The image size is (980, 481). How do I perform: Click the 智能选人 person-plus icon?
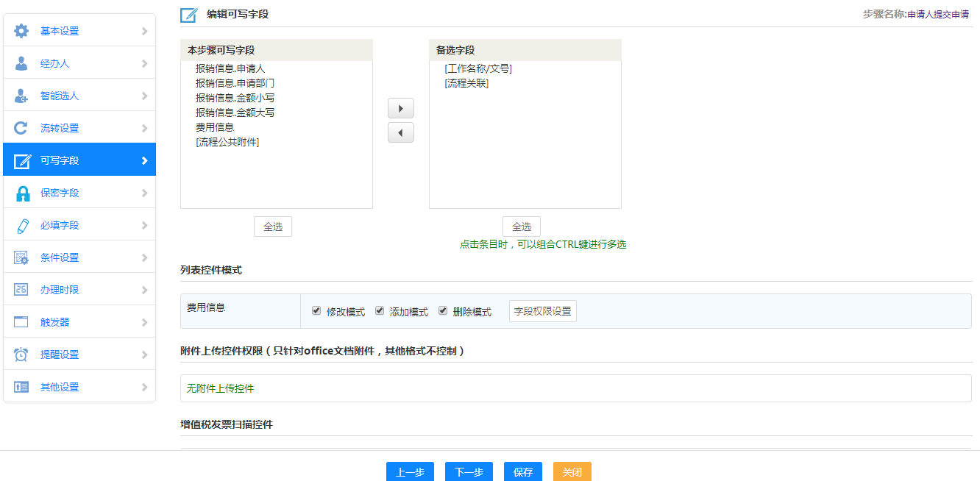click(21, 96)
